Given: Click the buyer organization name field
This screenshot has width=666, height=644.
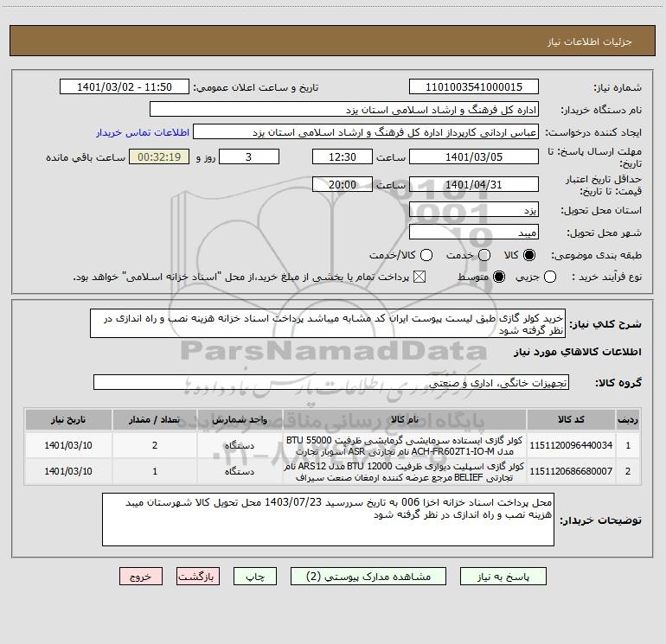Looking at the screenshot, I should (344, 110).
